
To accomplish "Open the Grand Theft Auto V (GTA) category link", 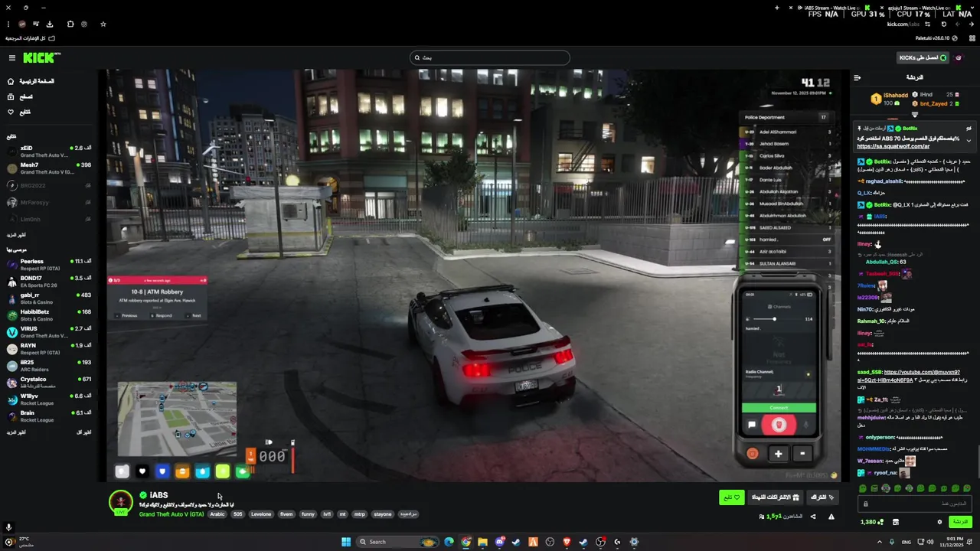I will 171,514.
